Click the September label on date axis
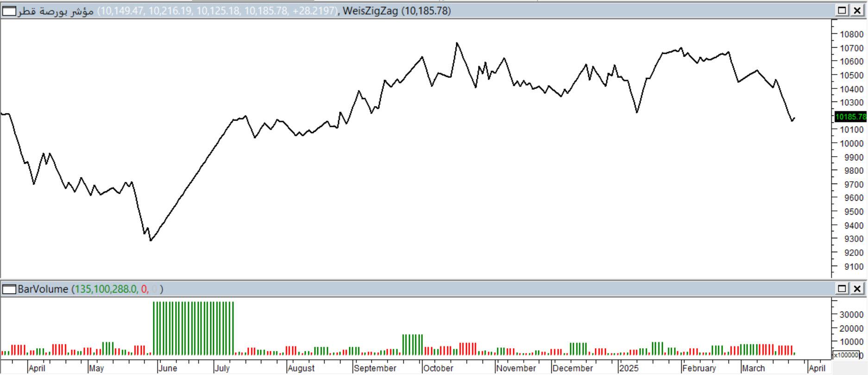This screenshot has width=868, height=375. (375, 368)
